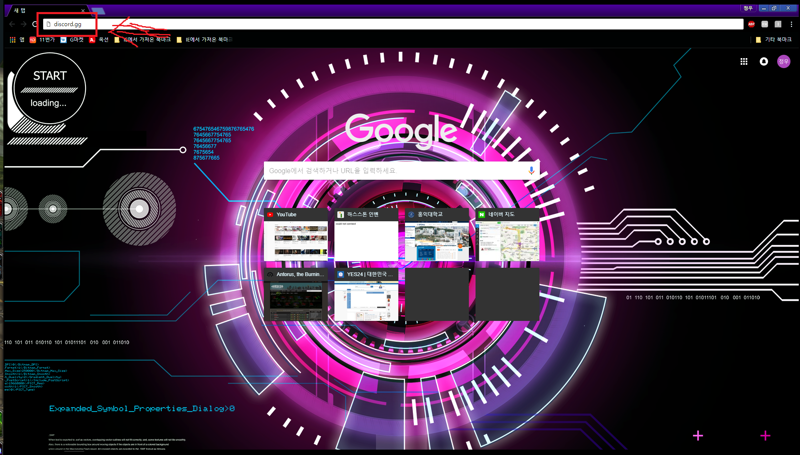800x455 pixels.
Task: Open the 홍익대학교 shortcut tile
Action: [437, 235]
